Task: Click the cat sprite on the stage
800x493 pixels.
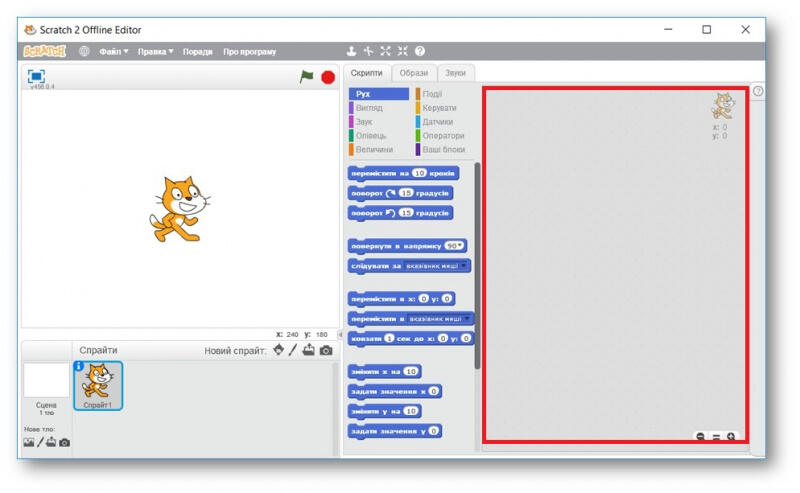Action: [x=179, y=209]
